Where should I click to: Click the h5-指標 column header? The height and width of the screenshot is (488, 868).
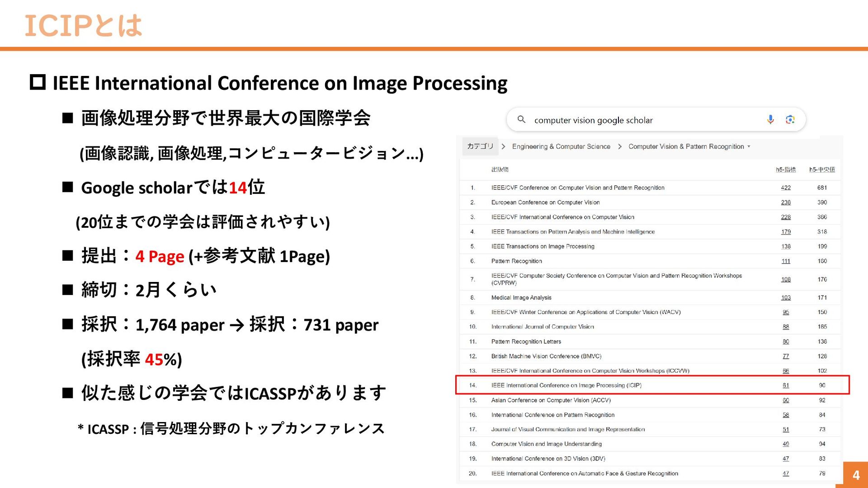(x=786, y=169)
